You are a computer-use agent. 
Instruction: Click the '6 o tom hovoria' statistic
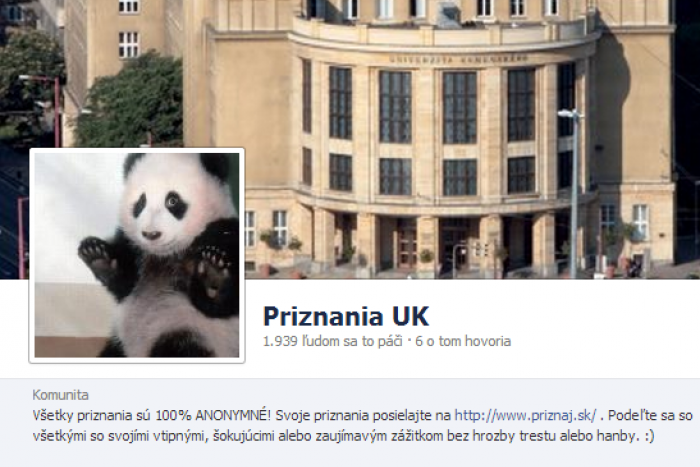463,342
